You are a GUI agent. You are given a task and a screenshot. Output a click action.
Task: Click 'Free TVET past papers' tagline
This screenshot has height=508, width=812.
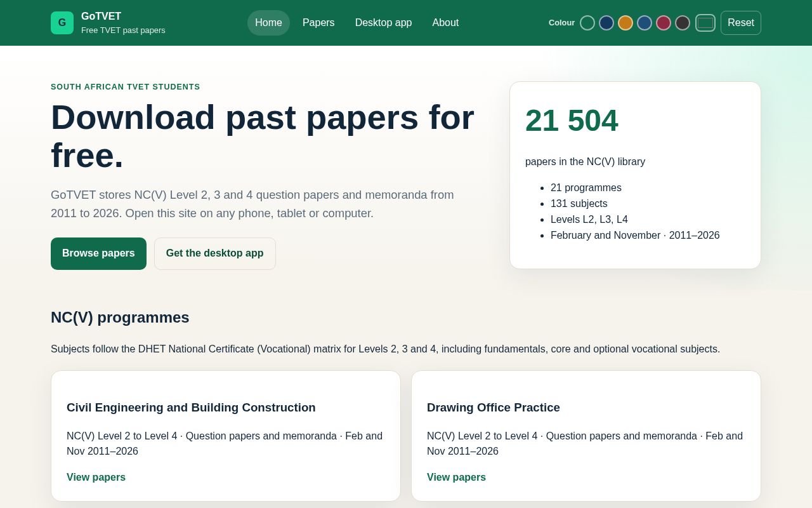(123, 30)
